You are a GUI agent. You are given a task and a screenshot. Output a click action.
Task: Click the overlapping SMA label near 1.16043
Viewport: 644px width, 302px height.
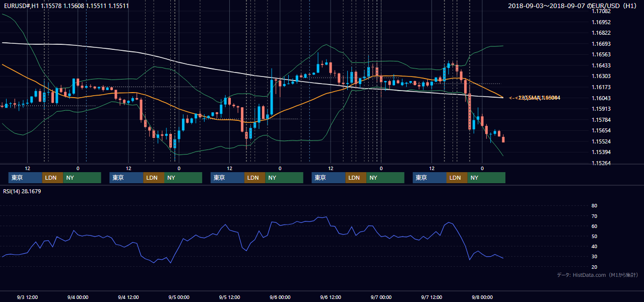pos(535,98)
